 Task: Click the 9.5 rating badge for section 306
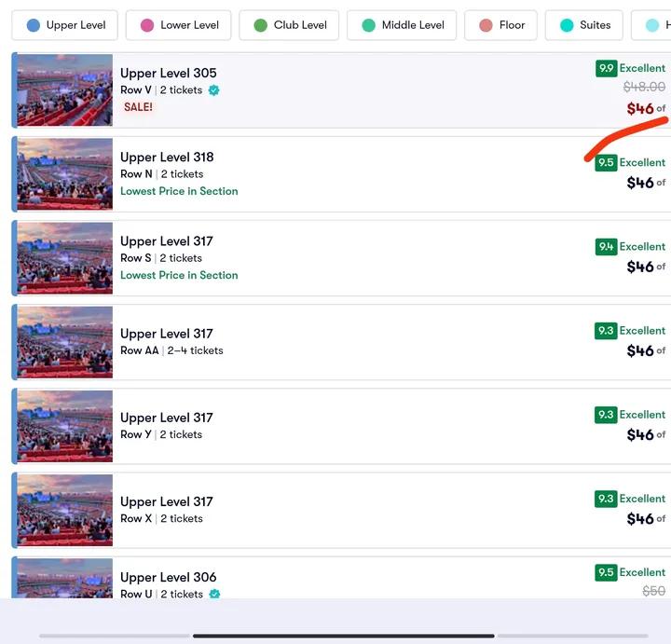[x=606, y=572]
